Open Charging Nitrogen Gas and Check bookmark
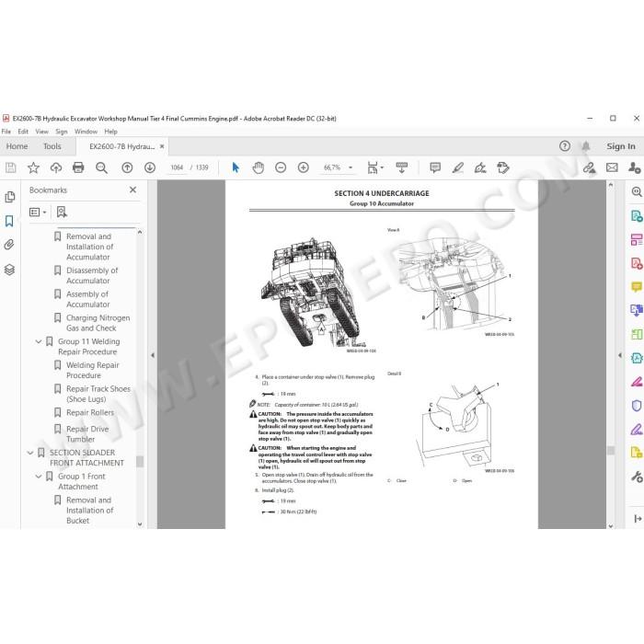Image resolution: width=644 pixels, height=644 pixels. 98,323
